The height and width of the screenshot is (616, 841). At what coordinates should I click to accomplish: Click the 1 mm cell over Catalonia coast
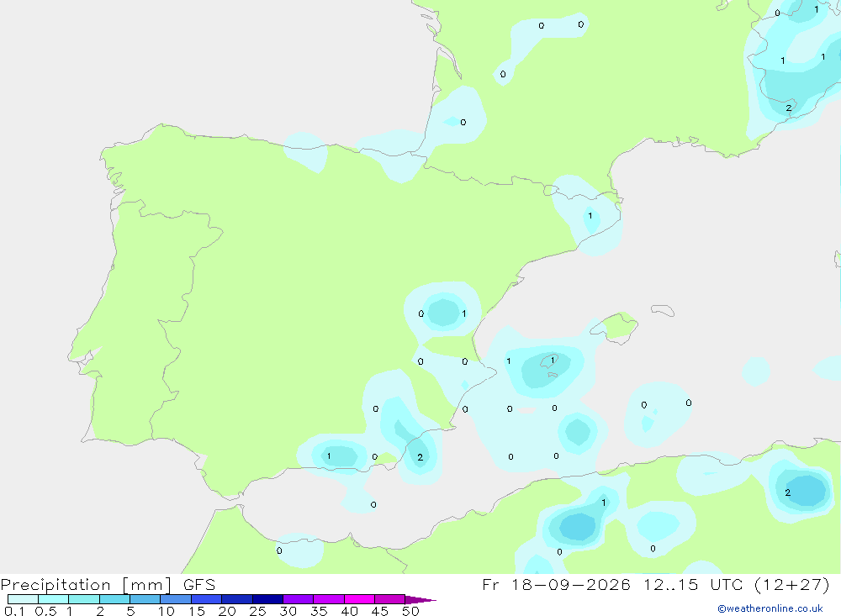pos(590,216)
